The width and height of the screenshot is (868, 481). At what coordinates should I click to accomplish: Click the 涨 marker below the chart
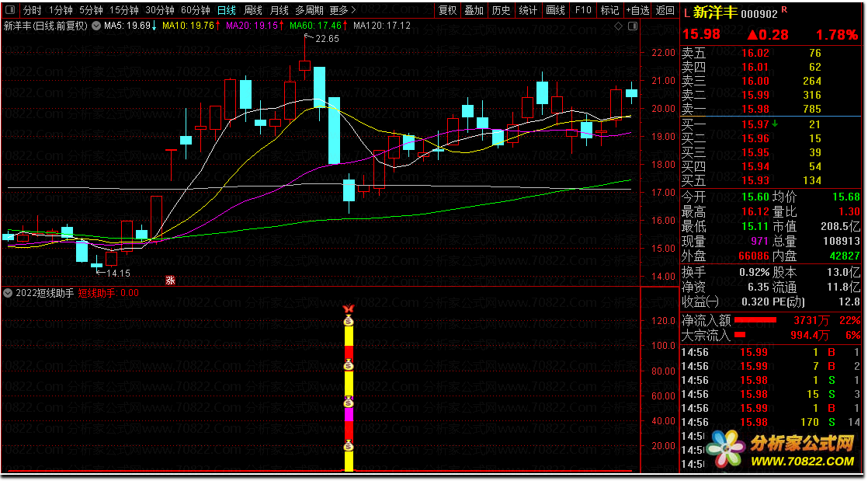[x=171, y=281]
